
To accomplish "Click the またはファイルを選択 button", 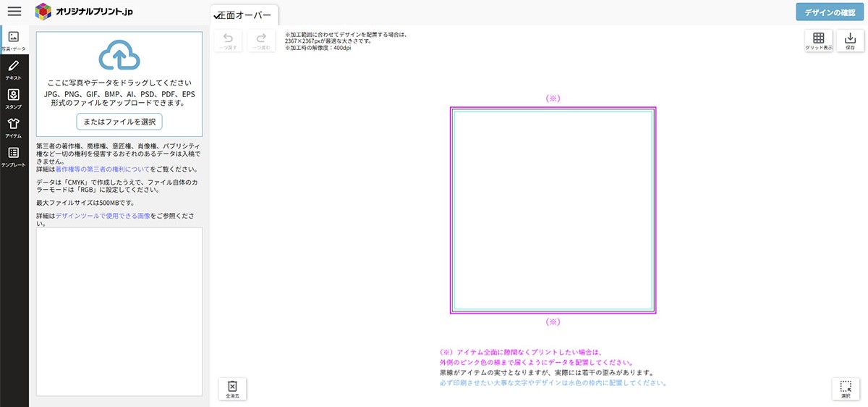I will coord(119,121).
